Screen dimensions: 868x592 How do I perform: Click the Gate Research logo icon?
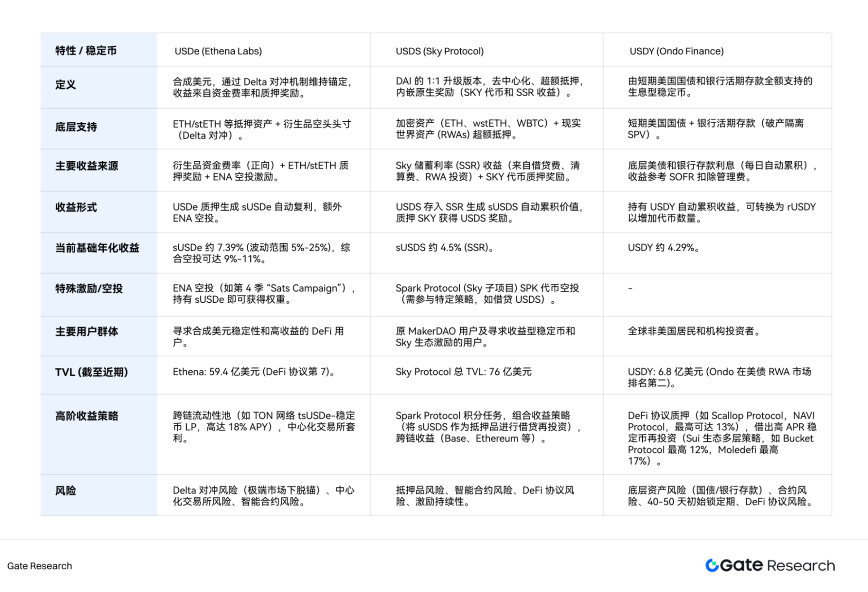[712, 565]
